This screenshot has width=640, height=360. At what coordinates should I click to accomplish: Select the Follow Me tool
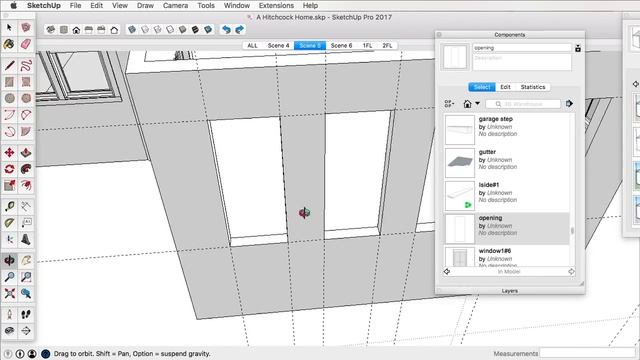(x=26, y=169)
